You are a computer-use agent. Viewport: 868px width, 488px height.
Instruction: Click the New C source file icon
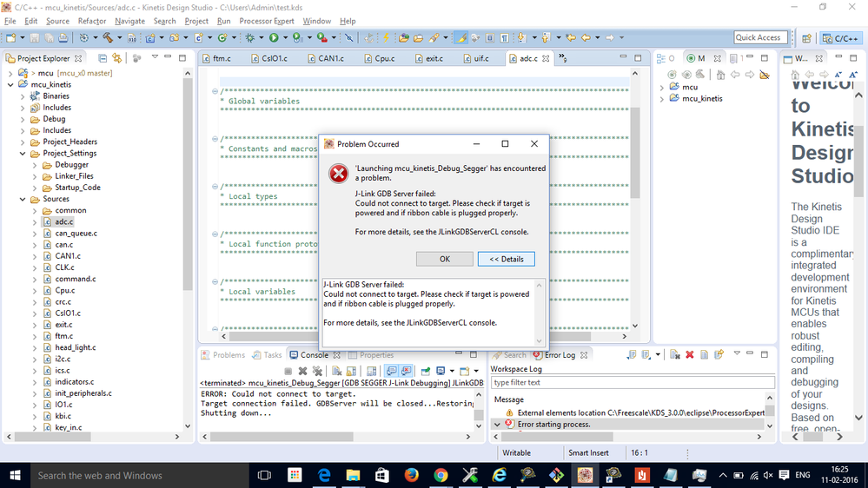pos(198,37)
